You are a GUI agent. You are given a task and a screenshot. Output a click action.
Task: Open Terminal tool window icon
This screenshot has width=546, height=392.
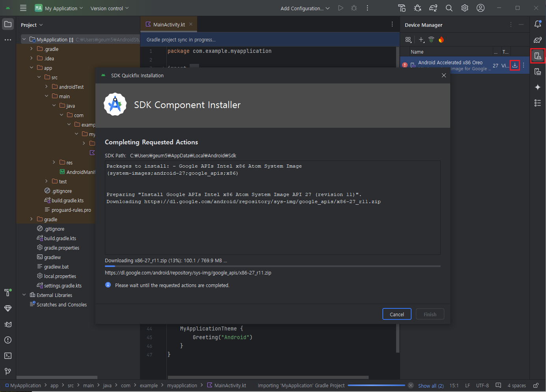(x=8, y=356)
